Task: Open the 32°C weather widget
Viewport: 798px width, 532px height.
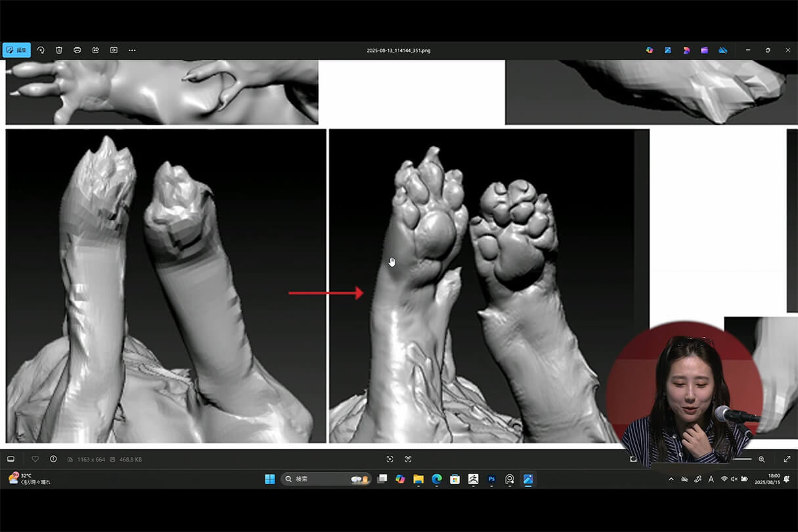Action: click(29, 479)
